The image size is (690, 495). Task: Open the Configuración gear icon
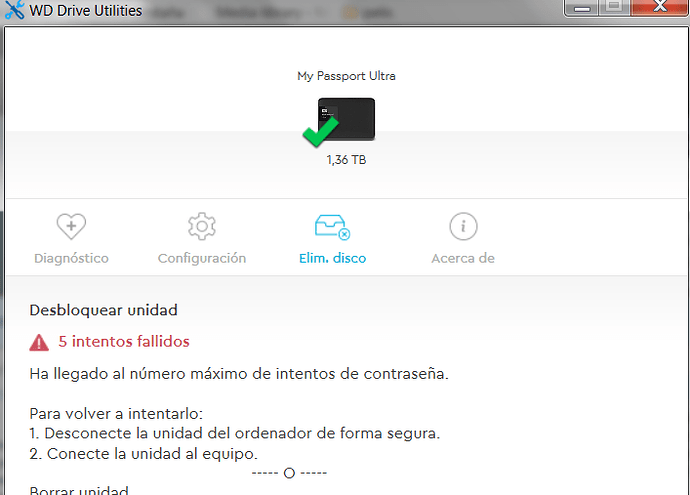click(x=202, y=226)
